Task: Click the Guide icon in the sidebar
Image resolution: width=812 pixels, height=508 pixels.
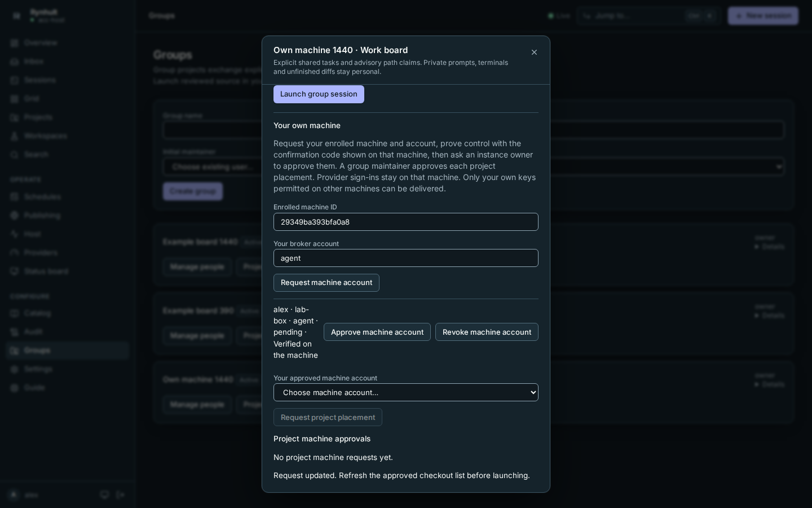Action: coord(15,388)
